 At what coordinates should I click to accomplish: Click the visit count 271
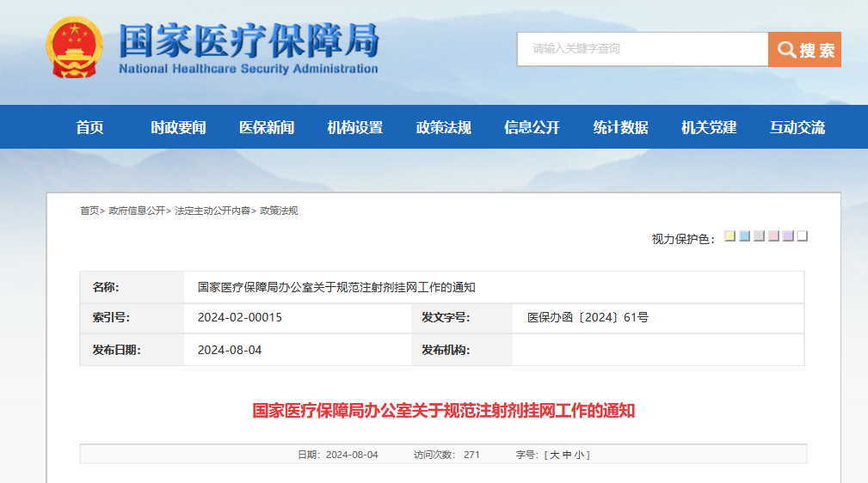pyautogui.click(x=471, y=455)
